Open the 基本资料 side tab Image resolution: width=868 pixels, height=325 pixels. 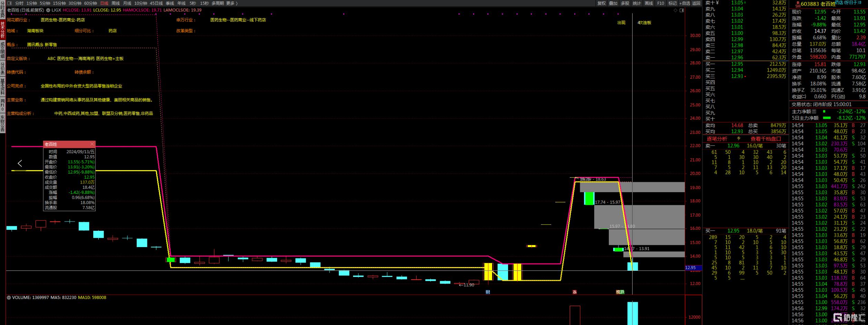pyautogui.click(x=2, y=87)
